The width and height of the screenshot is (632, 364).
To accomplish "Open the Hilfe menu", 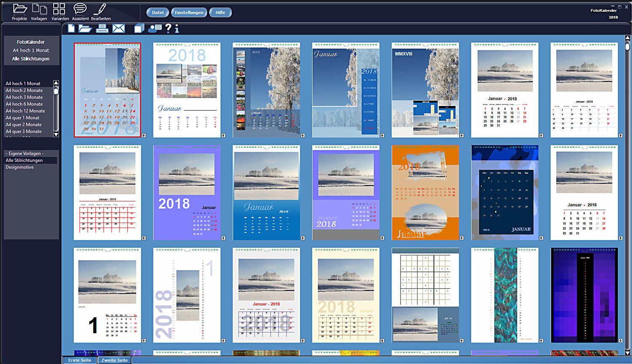I will click(220, 13).
